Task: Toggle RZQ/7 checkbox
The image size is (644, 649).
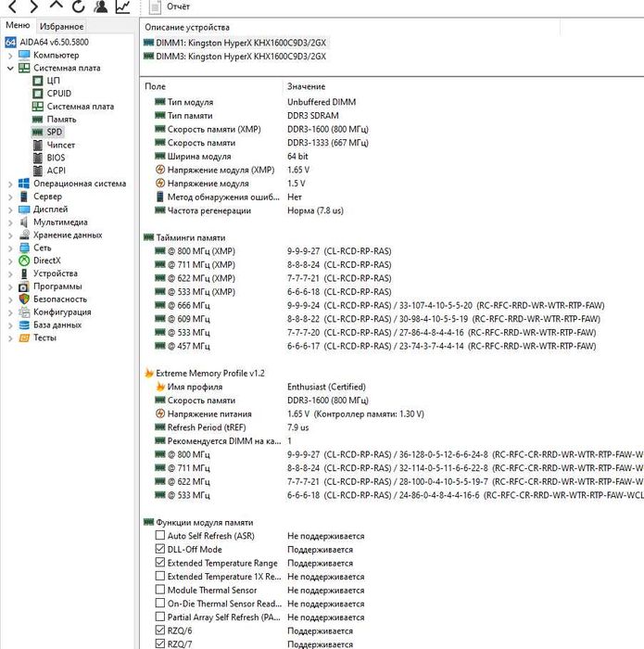Action: (160, 643)
